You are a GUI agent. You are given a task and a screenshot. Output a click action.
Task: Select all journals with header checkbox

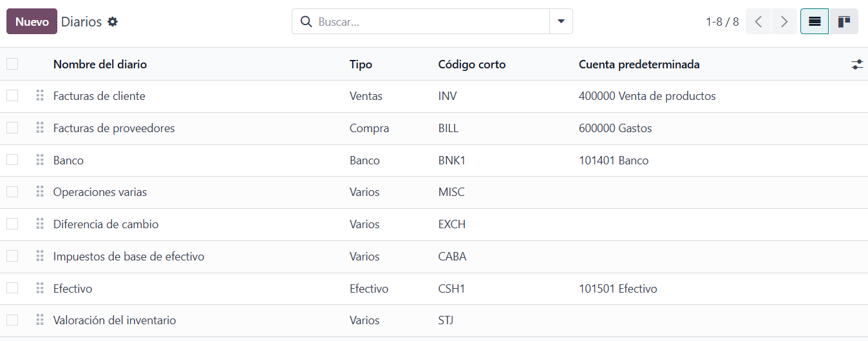[x=12, y=64]
